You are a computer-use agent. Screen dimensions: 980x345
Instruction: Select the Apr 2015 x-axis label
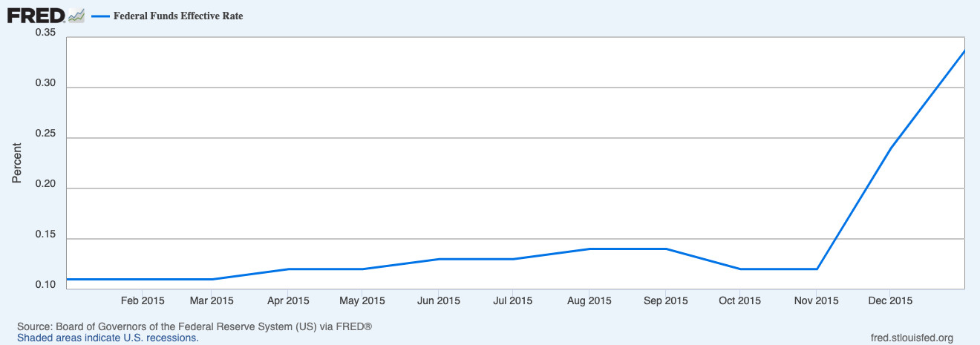coord(287,300)
